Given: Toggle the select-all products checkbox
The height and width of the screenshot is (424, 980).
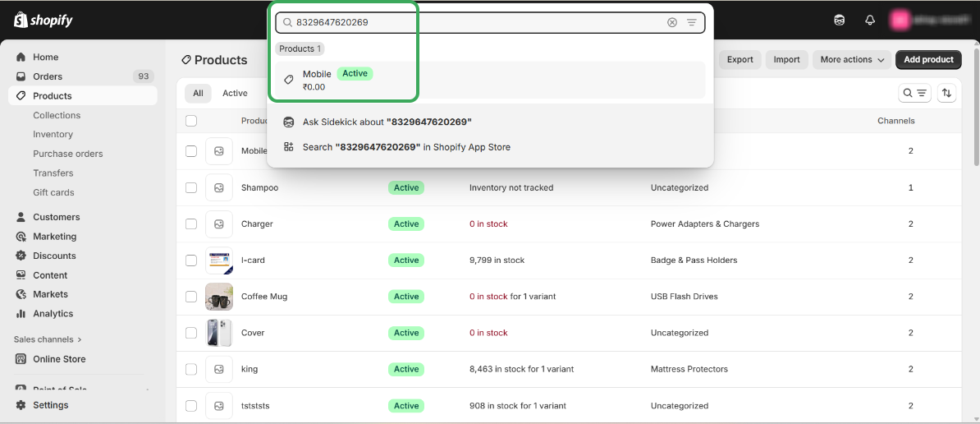Looking at the screenshot, I should (x=191, y=121).
